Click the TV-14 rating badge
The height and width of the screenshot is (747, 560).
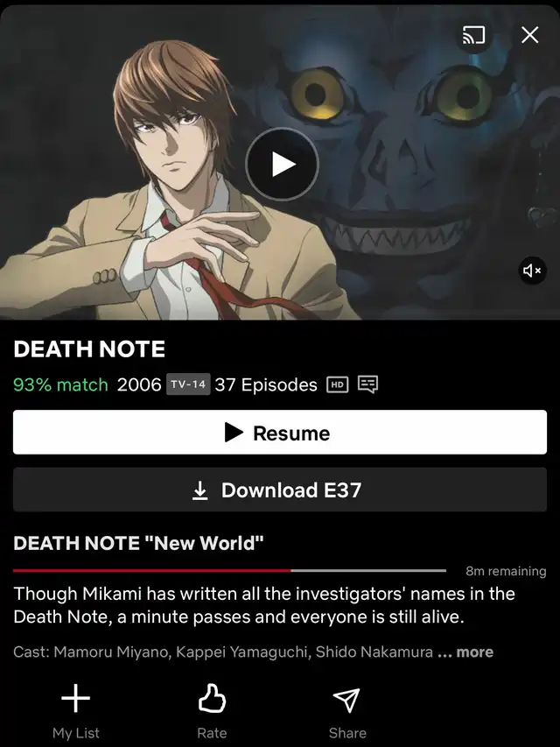coord(188,384)
